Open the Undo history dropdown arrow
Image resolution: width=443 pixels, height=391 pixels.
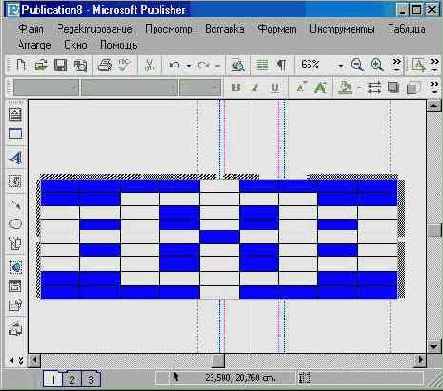tap(189, 66)
